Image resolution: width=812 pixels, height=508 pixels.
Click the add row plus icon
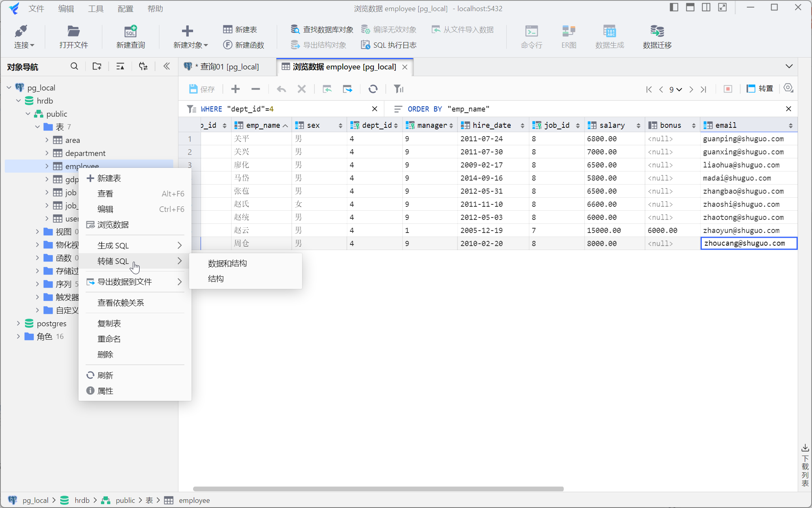(236, 89)
